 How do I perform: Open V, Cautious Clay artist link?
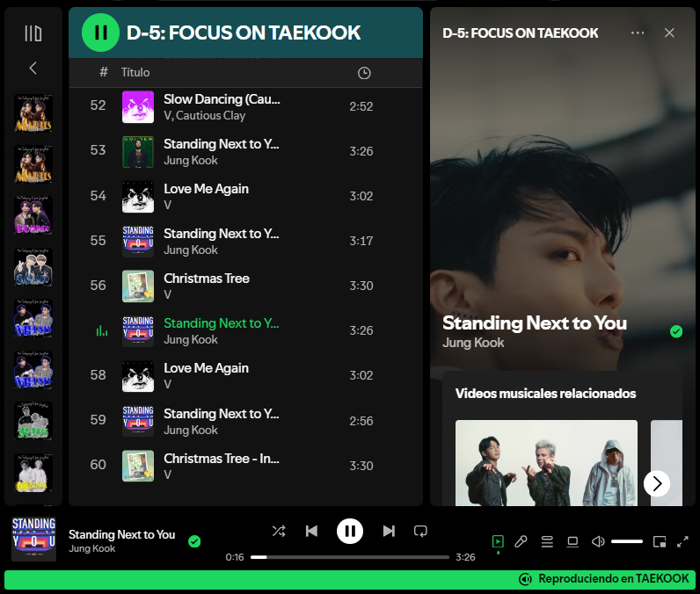click(x=205, y=115)
